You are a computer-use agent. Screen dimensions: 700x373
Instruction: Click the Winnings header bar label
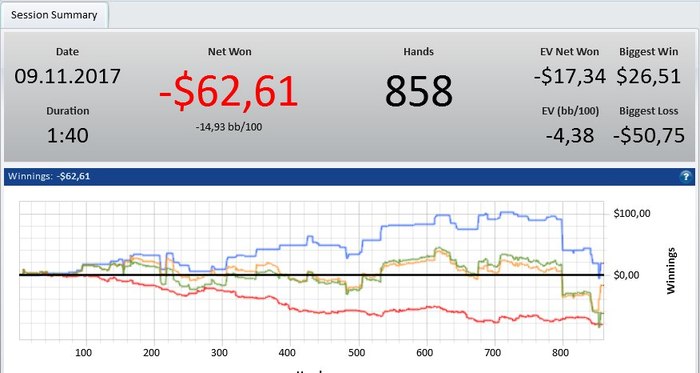point(49,176)
